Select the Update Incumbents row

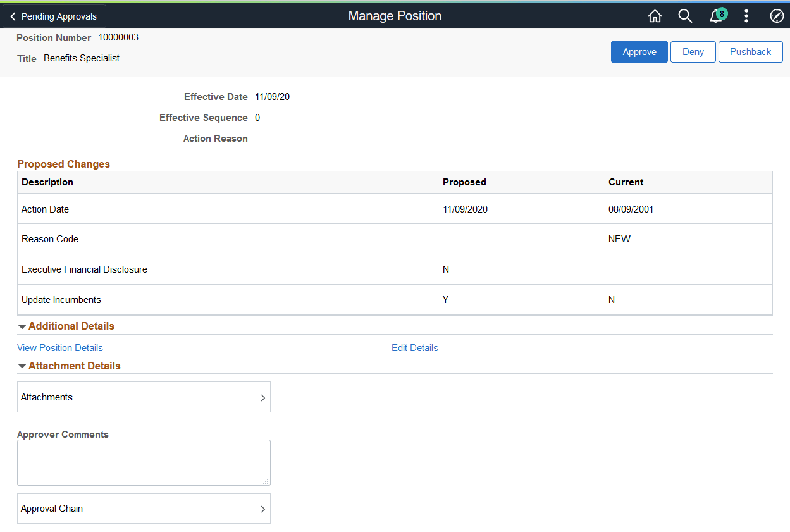[253, 299]
